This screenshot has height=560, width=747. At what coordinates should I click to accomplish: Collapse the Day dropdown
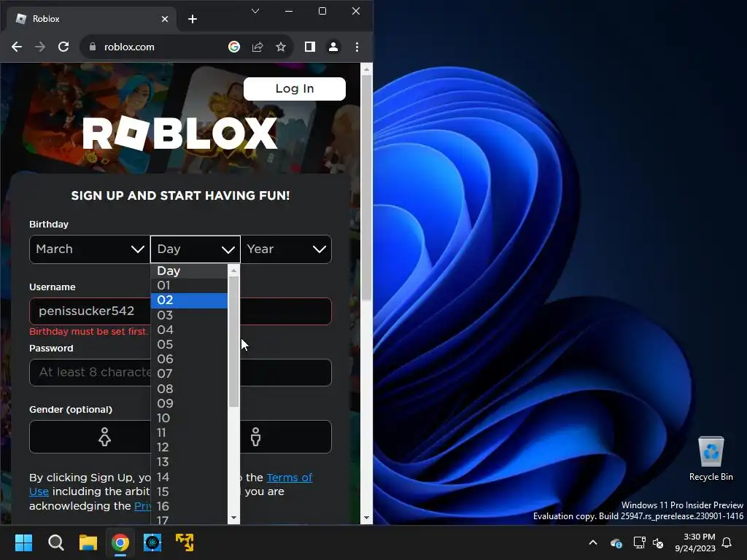(x=196, y=249)
